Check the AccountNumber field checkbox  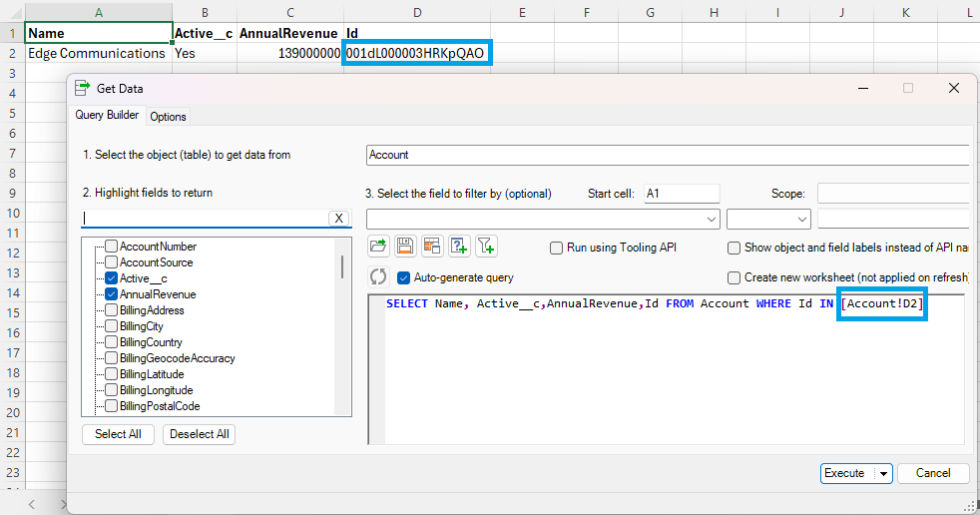112,247
